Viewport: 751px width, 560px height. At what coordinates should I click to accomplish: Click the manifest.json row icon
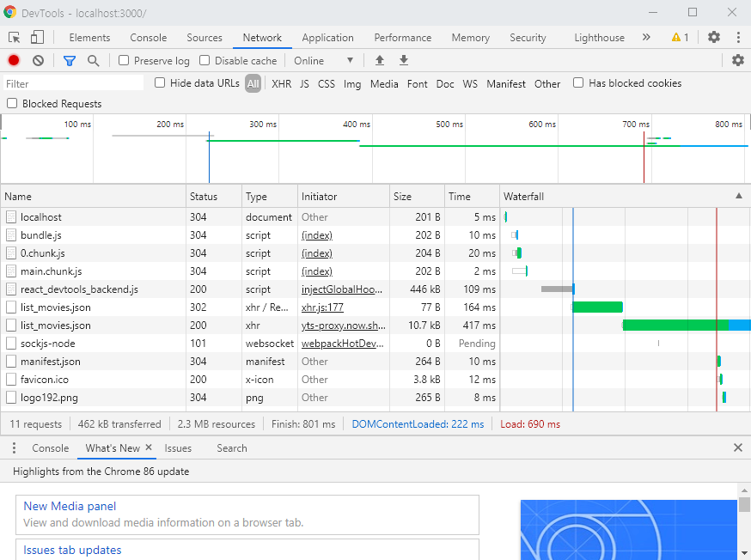[11, 362]
